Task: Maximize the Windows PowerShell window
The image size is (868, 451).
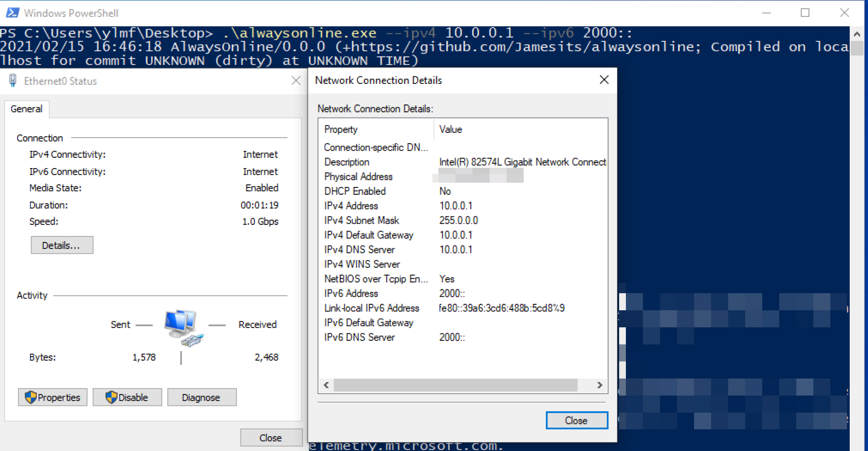Action: (805, 13)
